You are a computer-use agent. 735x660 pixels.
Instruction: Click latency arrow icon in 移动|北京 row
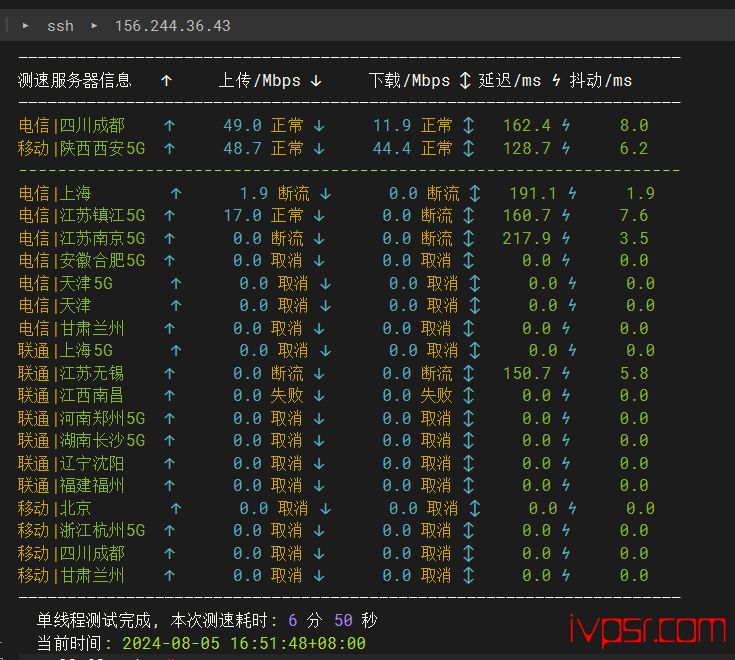pyautogui.click(x=475, y=508)
